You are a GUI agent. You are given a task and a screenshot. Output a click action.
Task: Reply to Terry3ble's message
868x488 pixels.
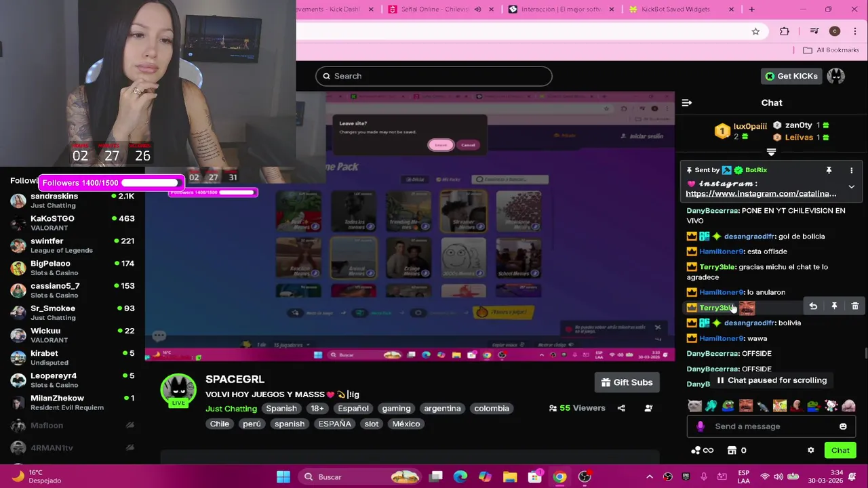[x=813, y=306]
